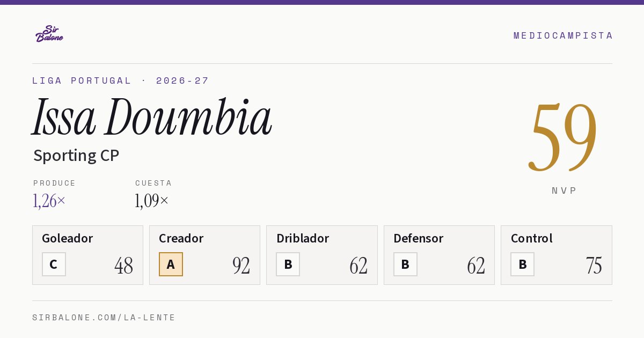Click the player name Issa Doumbia
The height and width of the screenshot is (338, 644).
pyautogui.click(x=152, y=116)
